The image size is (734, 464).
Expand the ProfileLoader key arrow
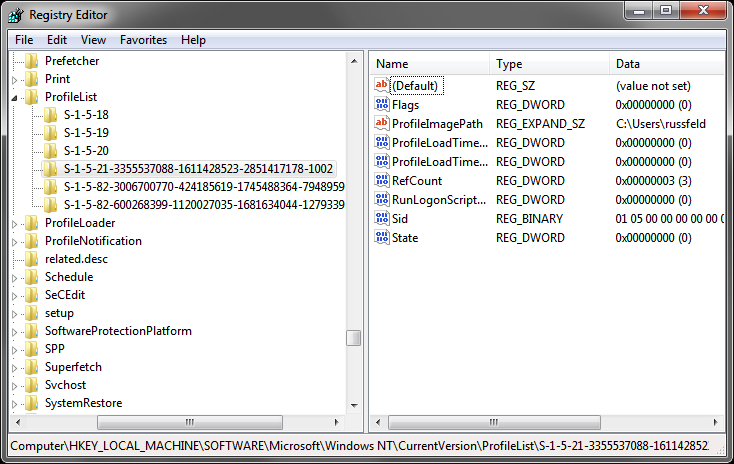(15, 223)
